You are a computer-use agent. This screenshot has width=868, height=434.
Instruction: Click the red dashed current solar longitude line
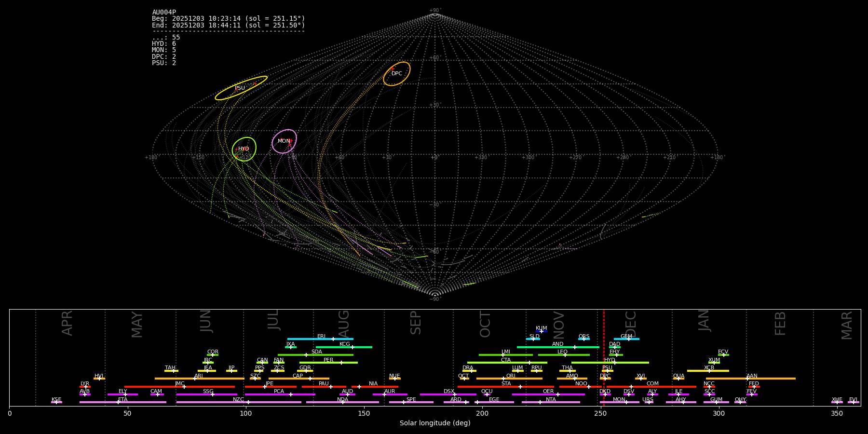point(604,357)
